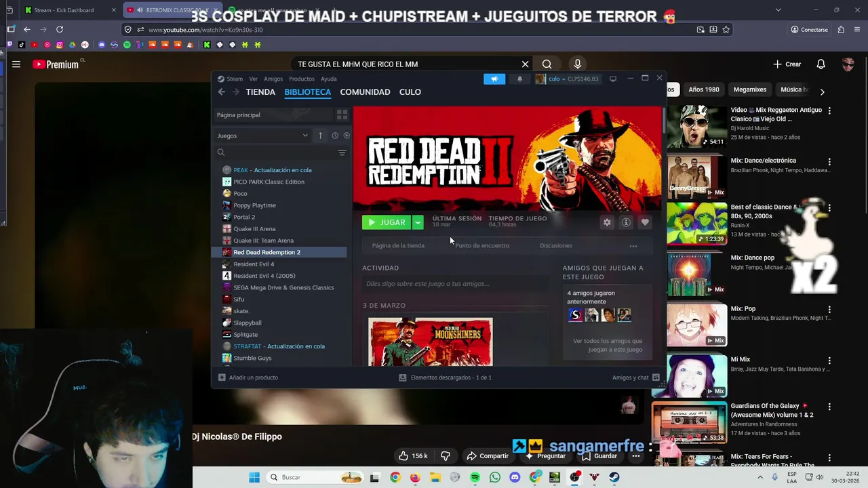The image size is (868, 488).
Task: Select Resident Evil 4 (2005) in library
Action: point(264,276)
